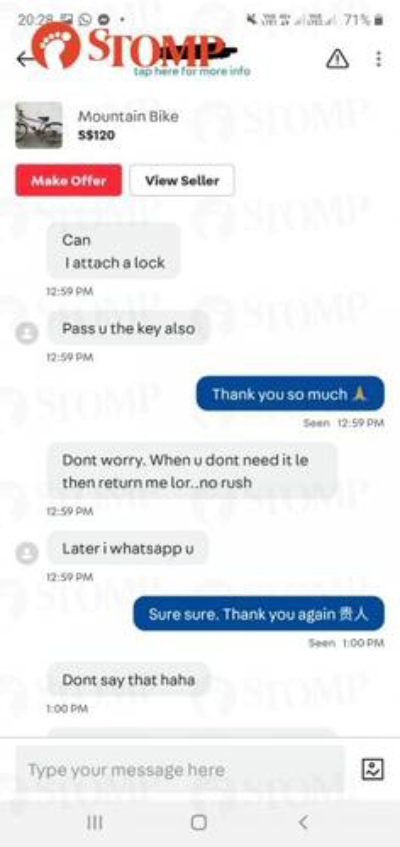The height and width of the screenshot is (847, 400).
Task: Tap the seller avatar beside 'Later i whatsapp u'
Action: (x=26, y=553)
